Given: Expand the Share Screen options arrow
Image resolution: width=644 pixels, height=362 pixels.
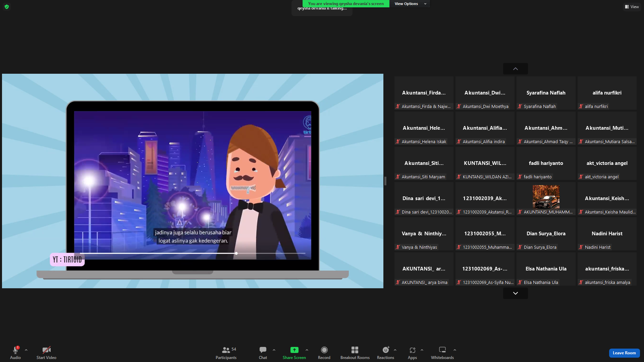Looking at the screenshot, I should (307, 350).
